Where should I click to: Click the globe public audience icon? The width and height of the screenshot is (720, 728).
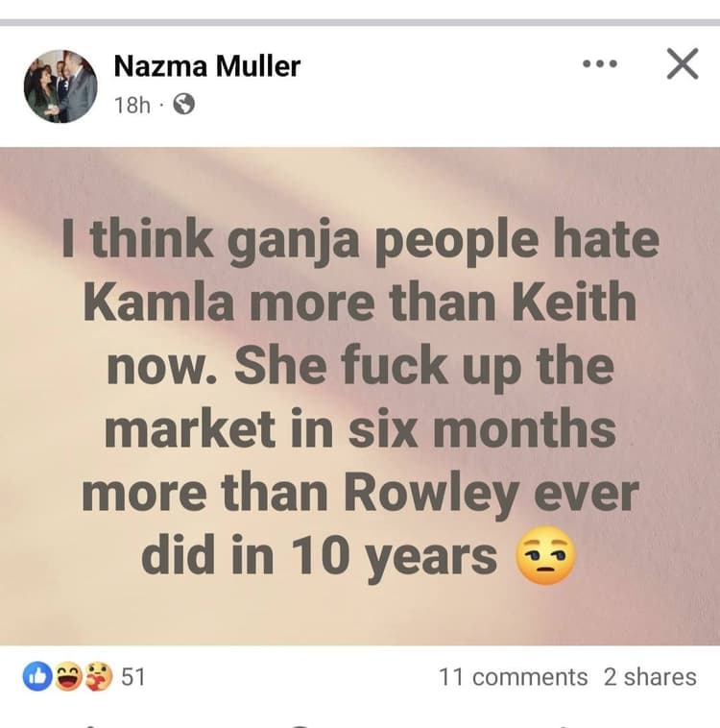[x=183, y=105]
